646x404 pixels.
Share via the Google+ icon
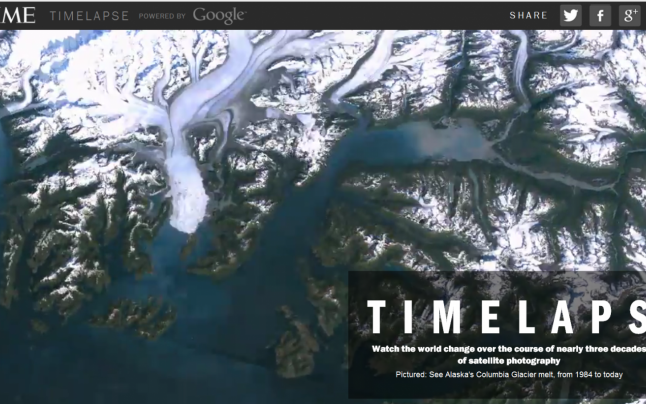coord(629,15)
